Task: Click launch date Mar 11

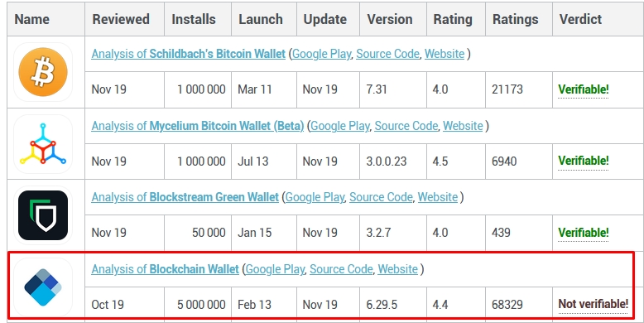Action: click(255, 89)
